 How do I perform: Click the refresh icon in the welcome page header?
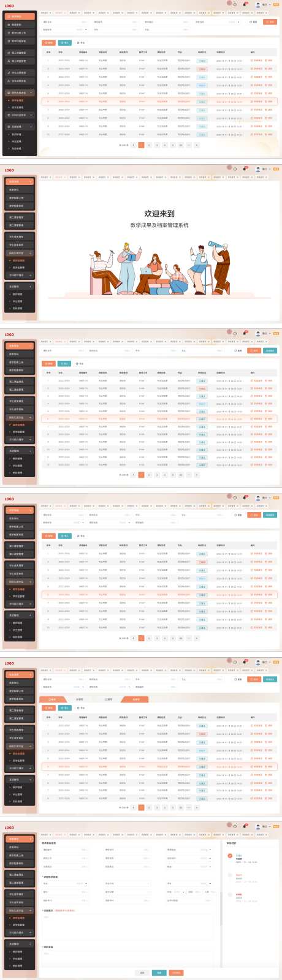click(235, 169)
